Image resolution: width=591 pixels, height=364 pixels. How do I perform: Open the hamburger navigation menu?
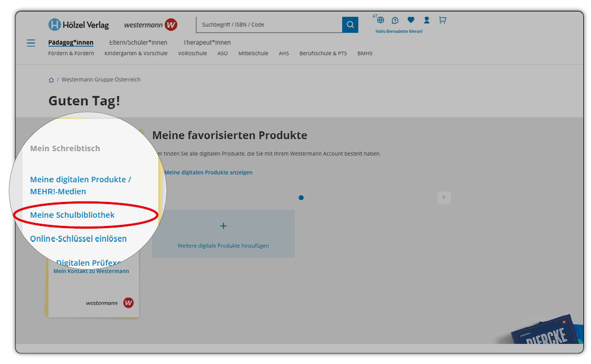31,43
